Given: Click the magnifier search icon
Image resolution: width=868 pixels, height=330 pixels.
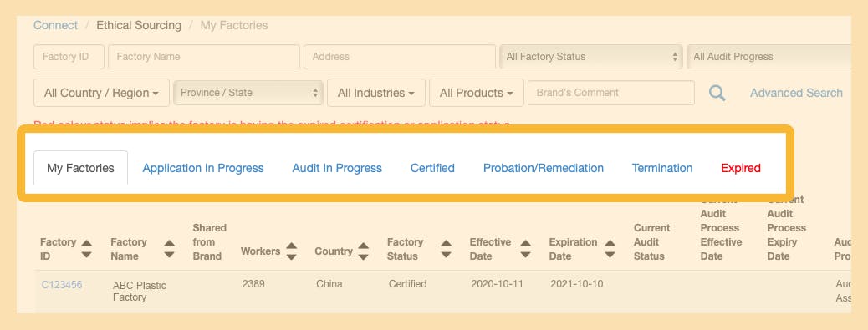Looking at the screenshot, I should pyautogui.click(x=717, y=93).
